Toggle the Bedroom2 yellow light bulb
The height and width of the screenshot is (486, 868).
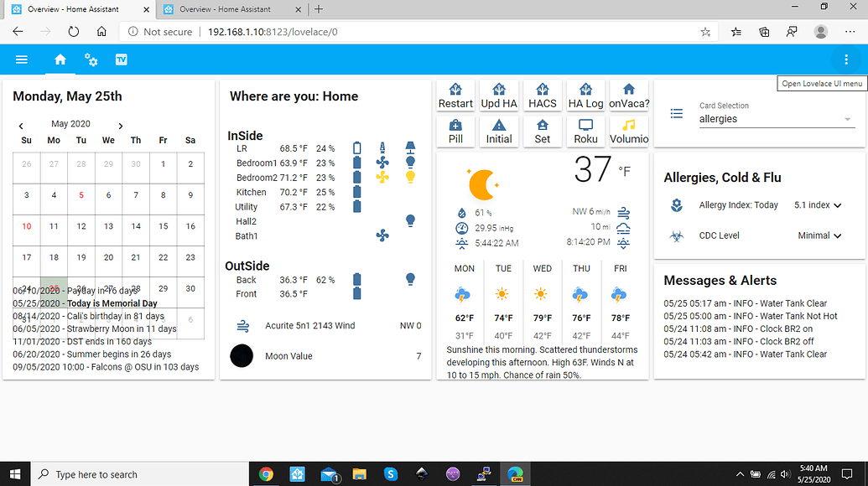click(x=409, y=177)
